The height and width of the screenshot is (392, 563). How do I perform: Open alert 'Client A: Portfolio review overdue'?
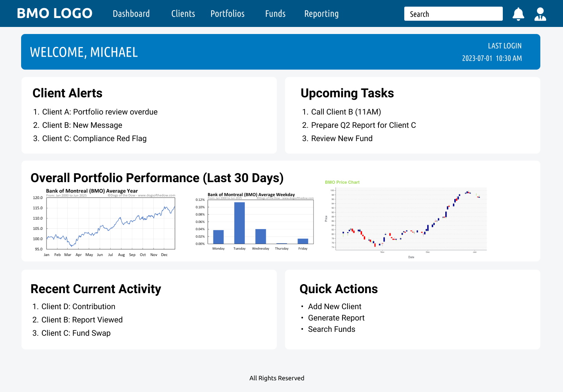coord(100,112)
